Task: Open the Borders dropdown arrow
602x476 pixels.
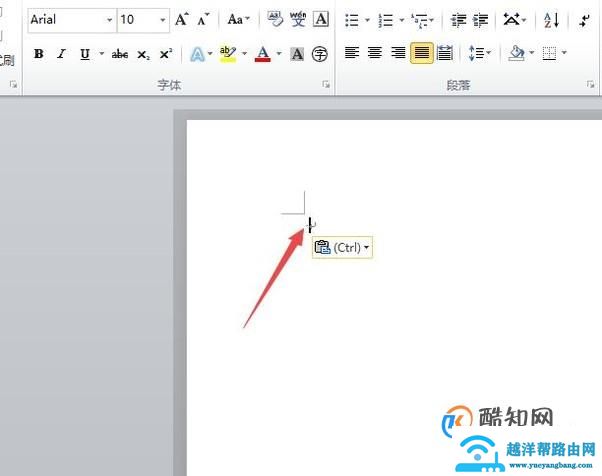Action: click(x=564, y=52)
